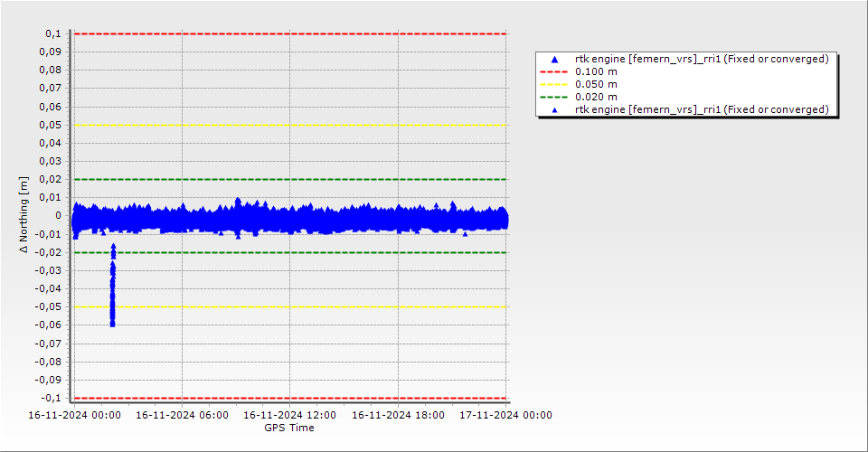Click the 0,1 tick on the Northing axis

52,33
